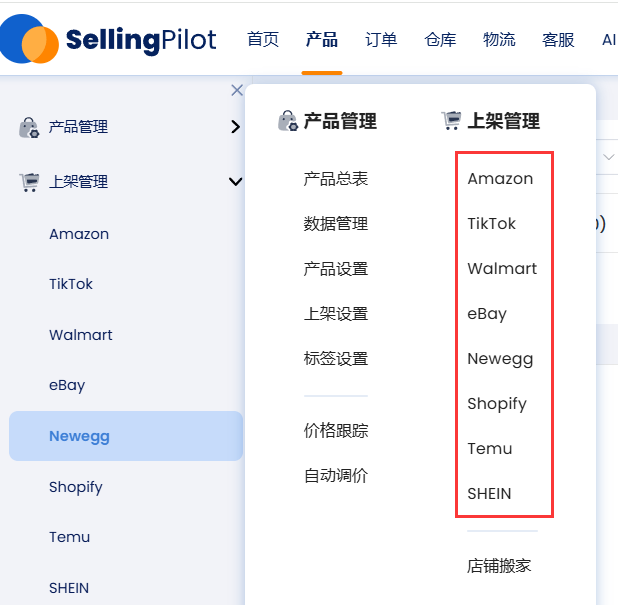Choose Temu in the 上架管理 popup column
The width and height of the screenshot is (618, 605).
[x=490, y=449]
